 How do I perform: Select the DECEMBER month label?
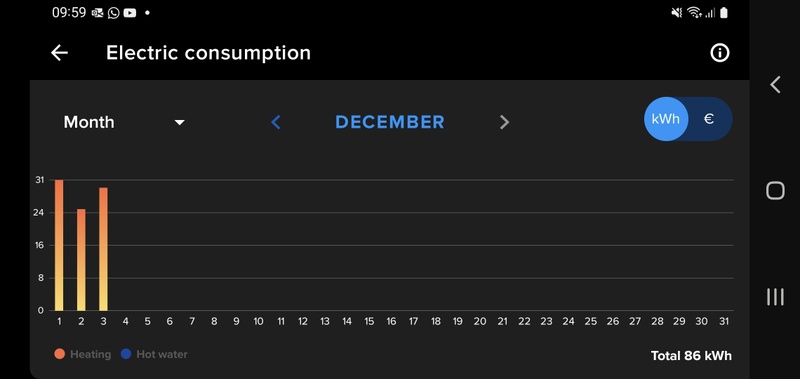coord(390,122)
